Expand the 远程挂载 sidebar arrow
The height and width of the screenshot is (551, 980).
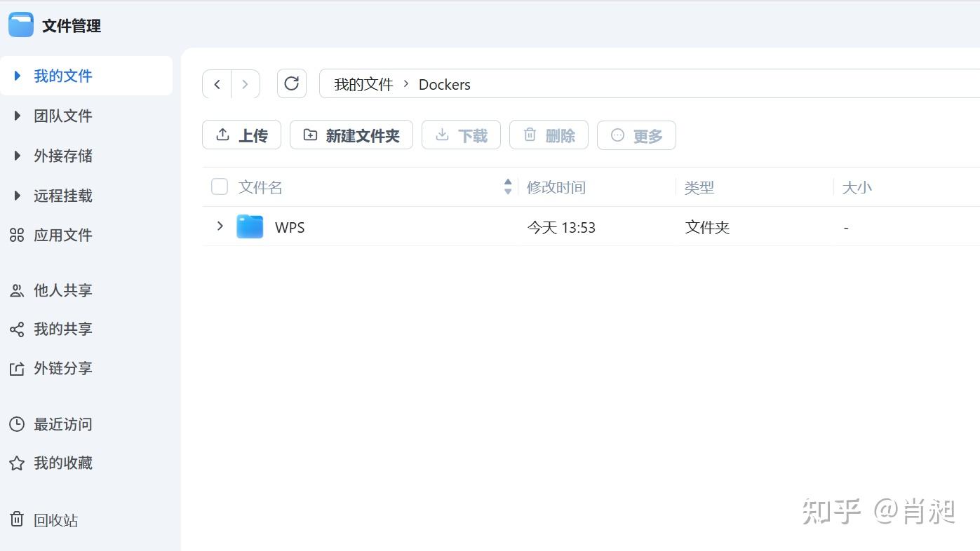(x=18, y=196)
